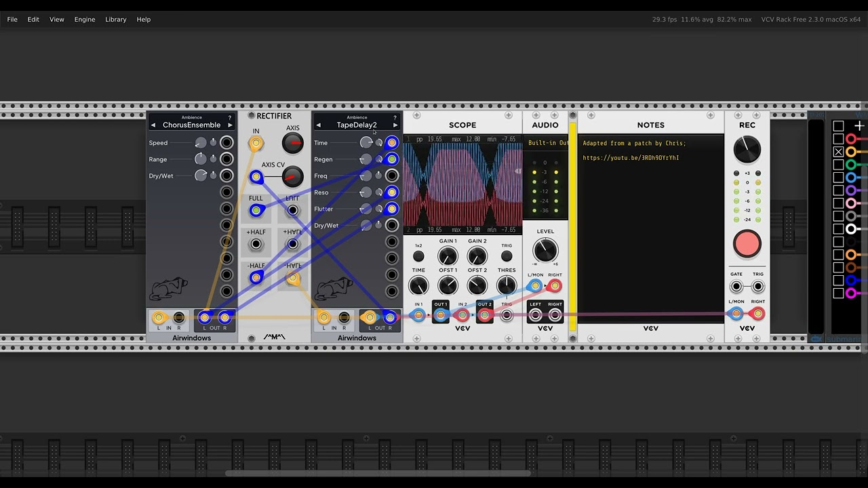868x488 pixels.
Task: Go to the previous effect before TapeDelay2
Action: coord(318,125)
